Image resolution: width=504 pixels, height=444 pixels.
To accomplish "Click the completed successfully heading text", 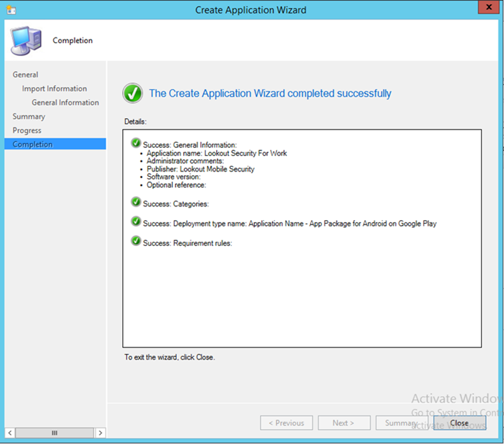I will pos(270,94).
